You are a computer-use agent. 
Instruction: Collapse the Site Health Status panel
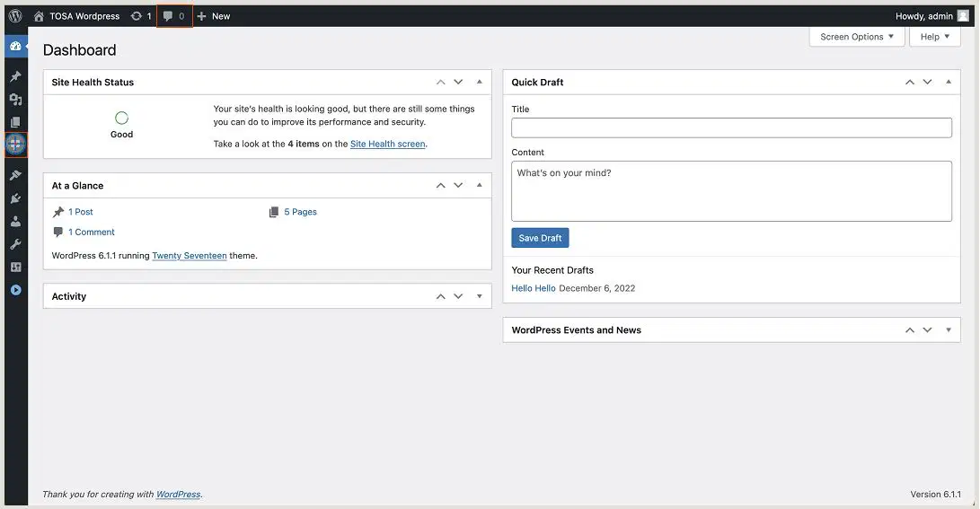[480, 82]
